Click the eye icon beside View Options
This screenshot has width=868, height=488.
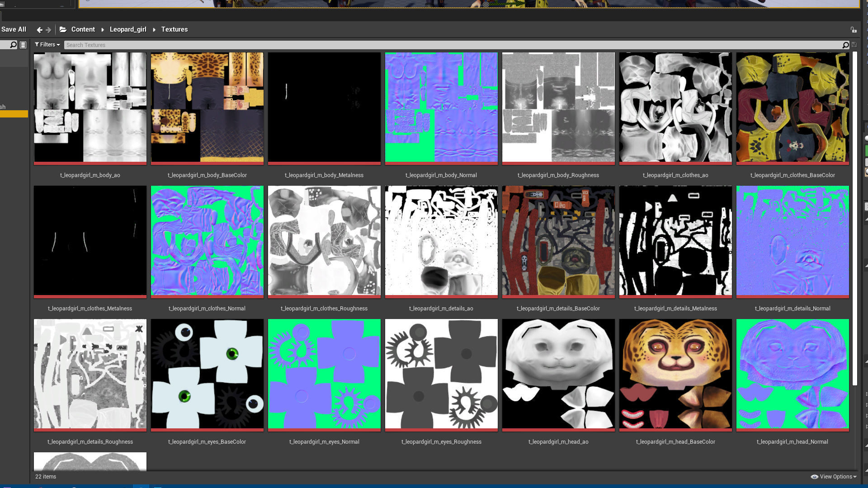click(814, 477)
